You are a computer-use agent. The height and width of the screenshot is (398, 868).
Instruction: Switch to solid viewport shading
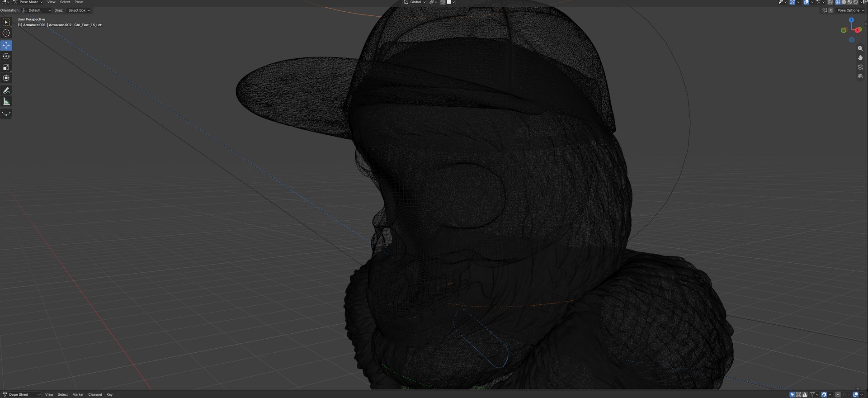click(x=844, y=2)
